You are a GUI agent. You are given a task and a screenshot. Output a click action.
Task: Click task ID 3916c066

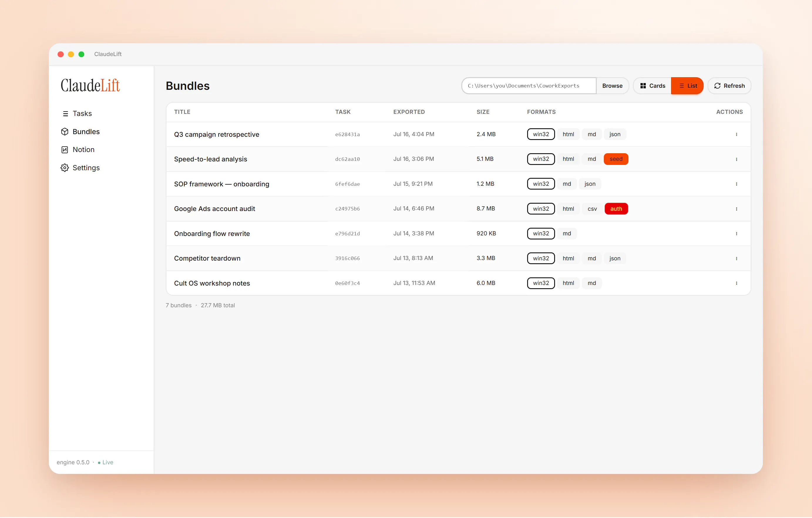click(347, 259)
